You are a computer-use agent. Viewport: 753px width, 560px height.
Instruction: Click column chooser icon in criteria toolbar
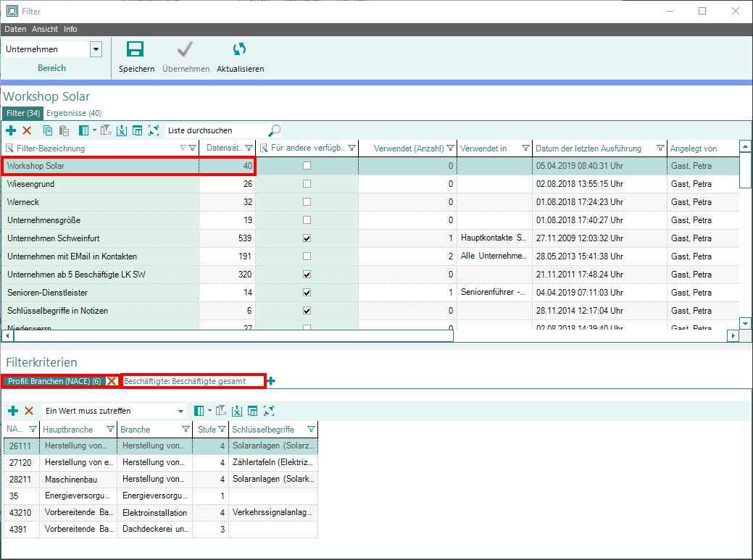coord(199,411)
